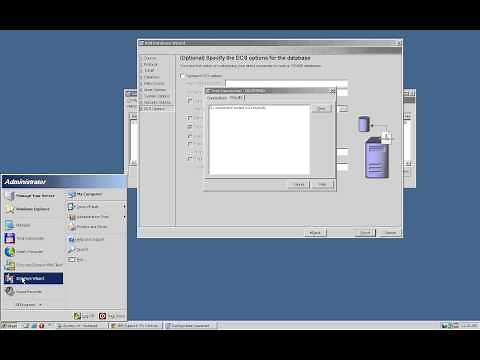Open the Notepad entry in Start menu
480x360 pixels.
[33, 225]
